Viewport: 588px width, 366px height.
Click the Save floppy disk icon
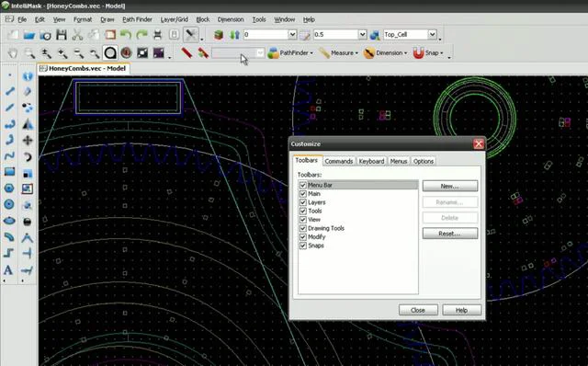coord(62,35)
